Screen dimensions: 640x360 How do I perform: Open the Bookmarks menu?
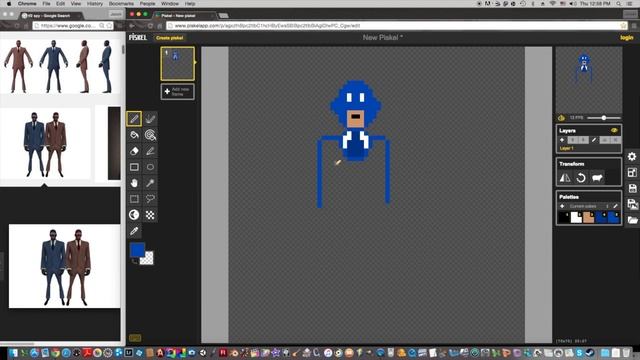[121, 4]
